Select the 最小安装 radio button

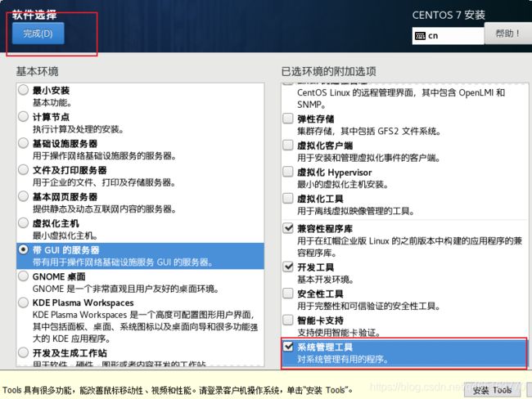pyautogui.click(x=24, y=90)
